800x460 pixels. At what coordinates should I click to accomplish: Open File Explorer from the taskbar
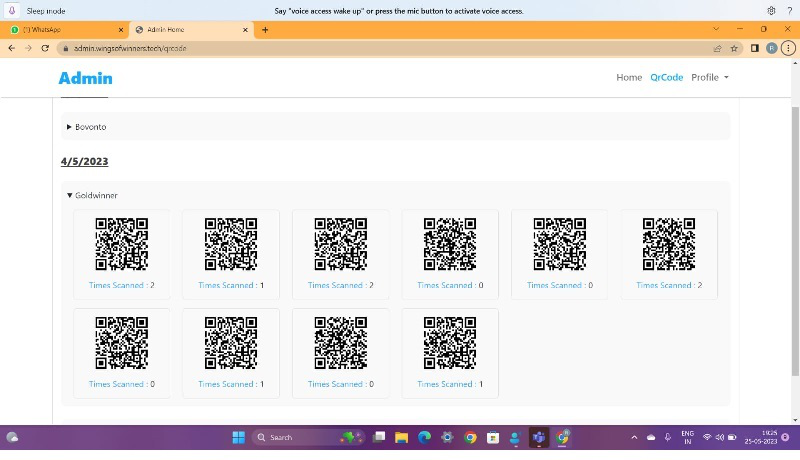pyautogui.click(x=401, y=437)
